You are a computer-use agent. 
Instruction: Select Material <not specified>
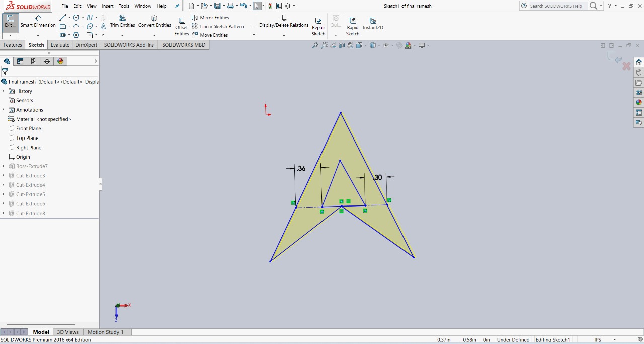point(44,119)
